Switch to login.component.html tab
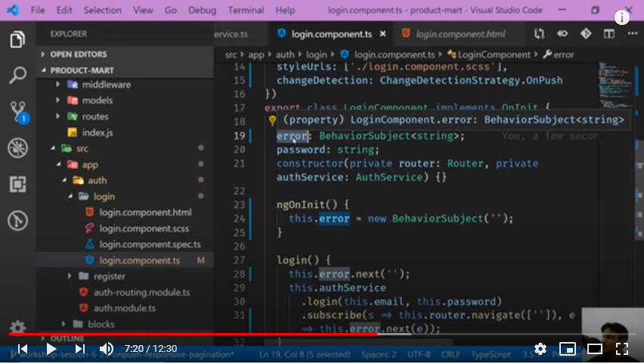 [x=460, y=34]
